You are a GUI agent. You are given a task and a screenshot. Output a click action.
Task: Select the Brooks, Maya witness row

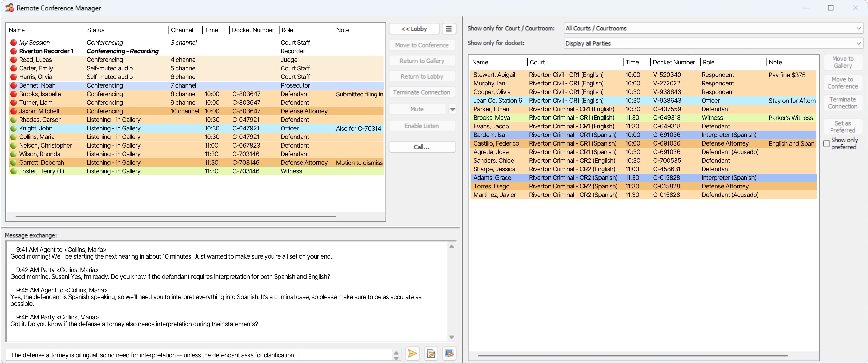coord(643,118)
